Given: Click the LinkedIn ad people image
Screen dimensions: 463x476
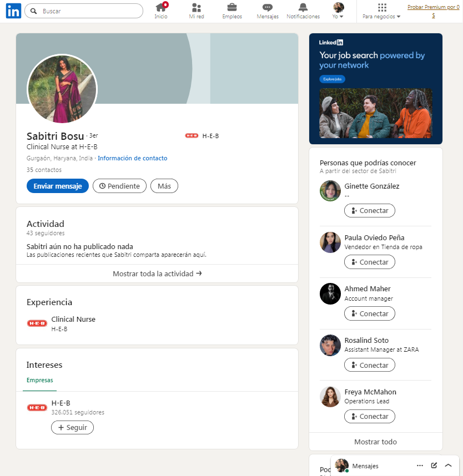Looking at the screenshot, I should click(375, 113).
